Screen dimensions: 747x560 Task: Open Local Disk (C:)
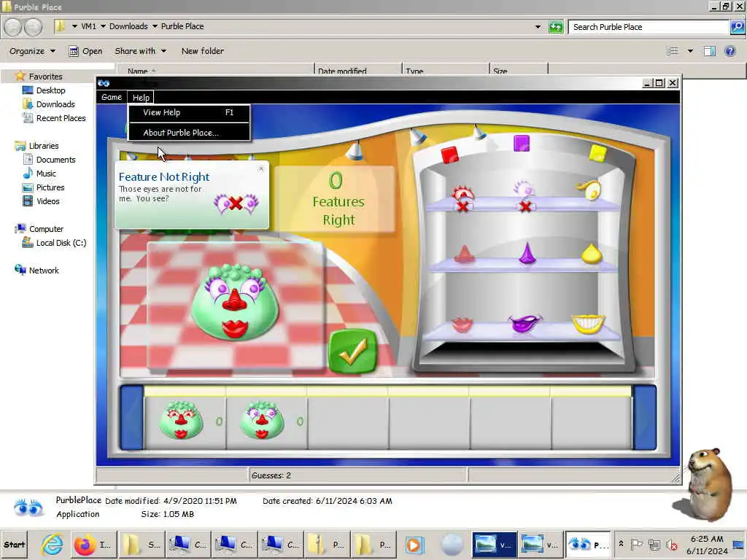coord(61,243)
